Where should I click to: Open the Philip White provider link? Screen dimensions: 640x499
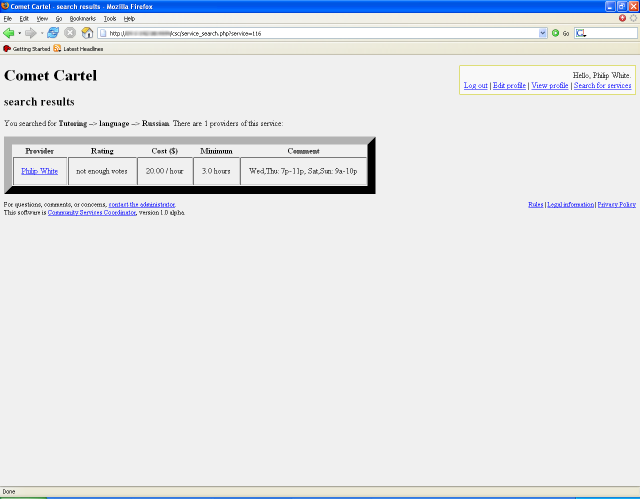coord(40,171)
